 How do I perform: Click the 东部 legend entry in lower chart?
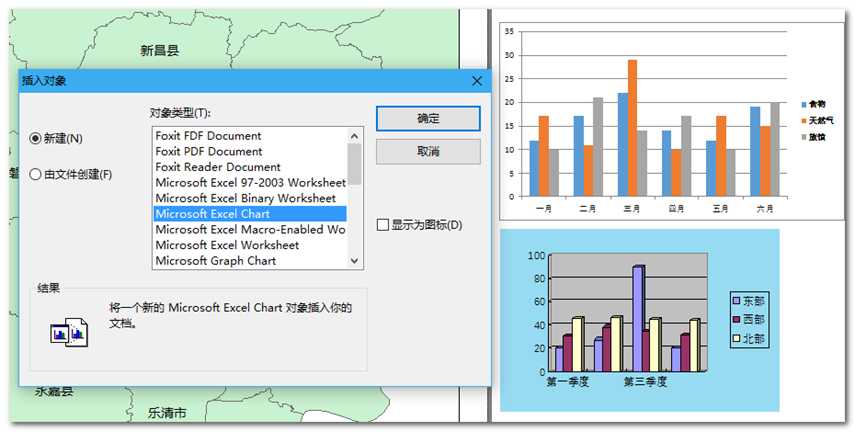click(x=749, y=301)
